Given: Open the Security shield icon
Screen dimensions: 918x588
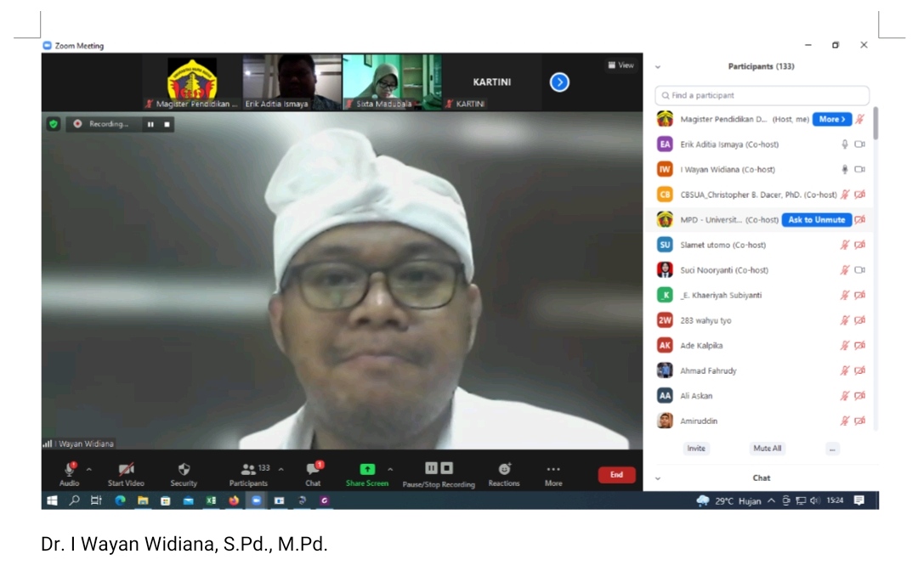Looking at the screenshot, I should 184,469.
